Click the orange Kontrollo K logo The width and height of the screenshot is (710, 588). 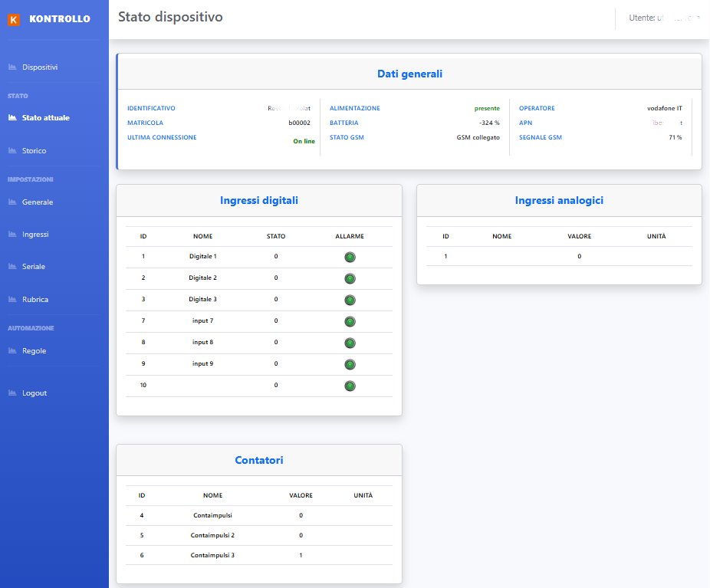pos(14,19)
